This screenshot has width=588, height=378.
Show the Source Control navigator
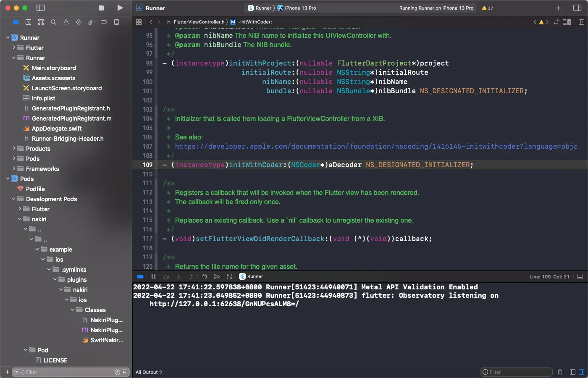28,22
